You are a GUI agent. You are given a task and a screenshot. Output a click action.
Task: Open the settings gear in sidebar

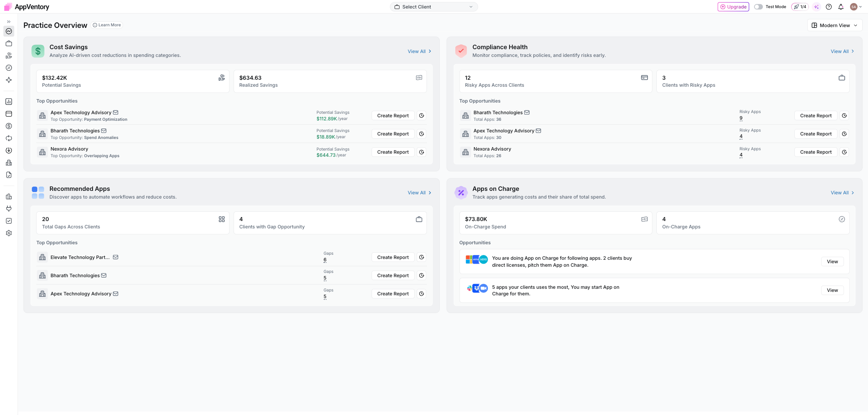coord(9,233)
